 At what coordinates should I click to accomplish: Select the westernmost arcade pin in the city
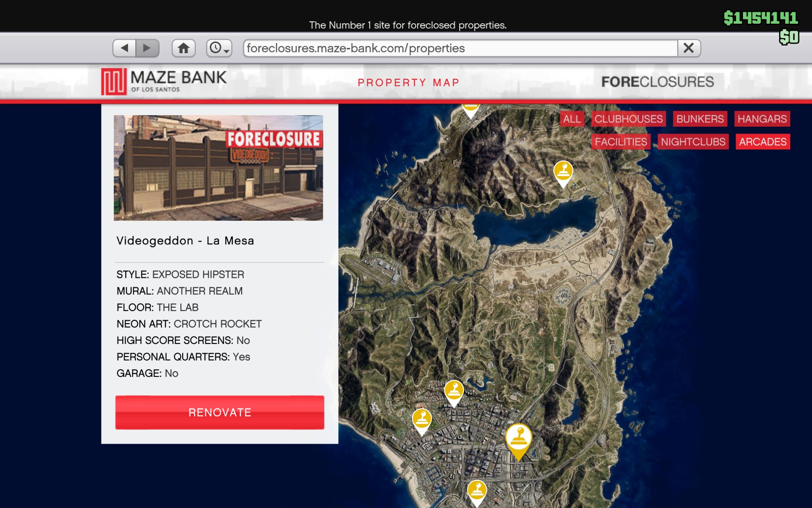point(421,421)
